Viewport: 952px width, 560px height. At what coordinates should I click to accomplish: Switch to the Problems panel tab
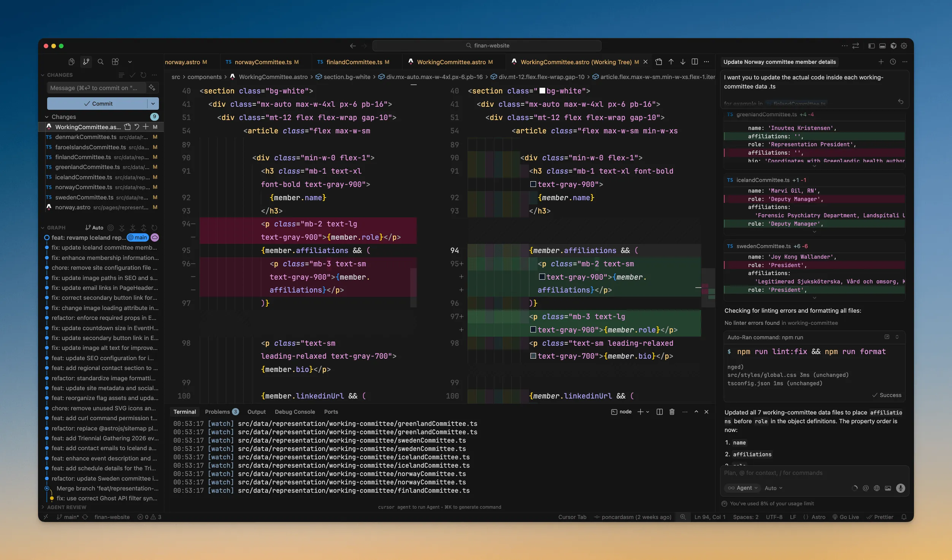point(217,412)
